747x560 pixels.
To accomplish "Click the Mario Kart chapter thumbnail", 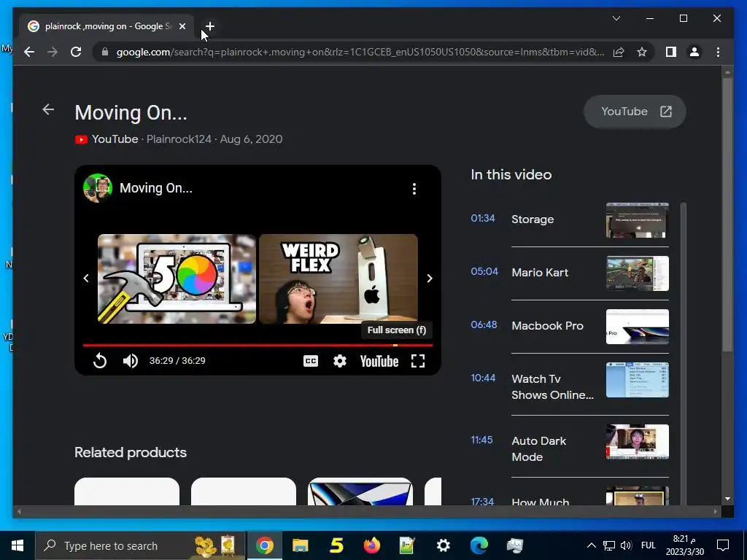I will [x=638, y=273].
